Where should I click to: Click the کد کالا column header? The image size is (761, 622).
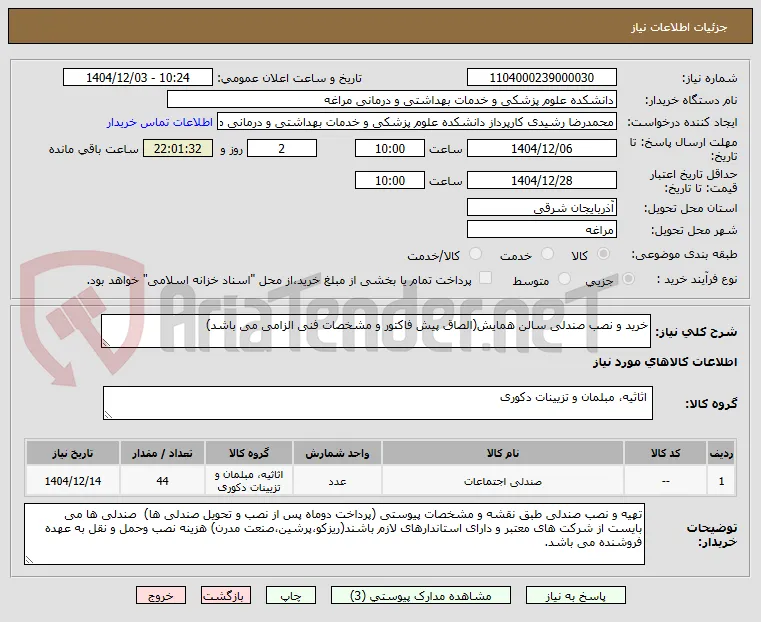click(x=665, y=453)
